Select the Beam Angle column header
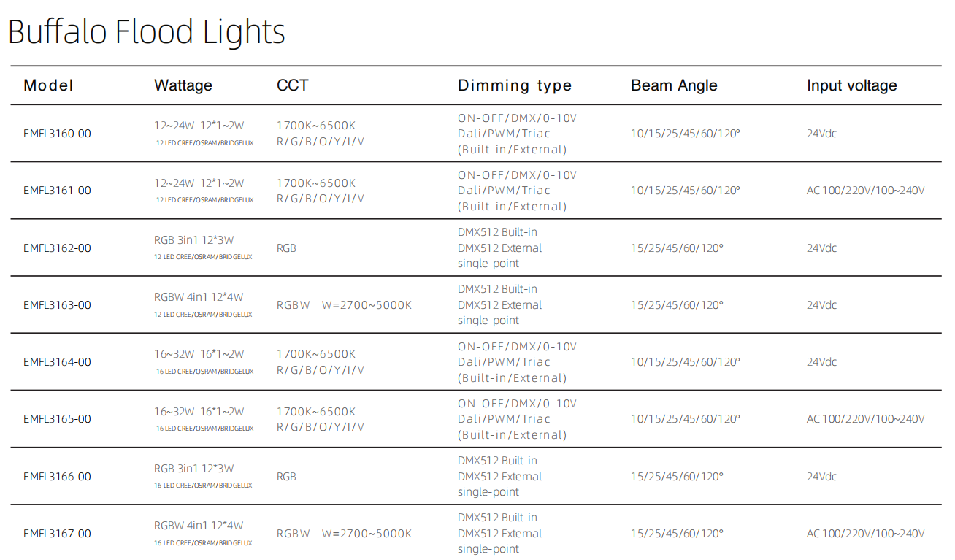 point(674,85)
